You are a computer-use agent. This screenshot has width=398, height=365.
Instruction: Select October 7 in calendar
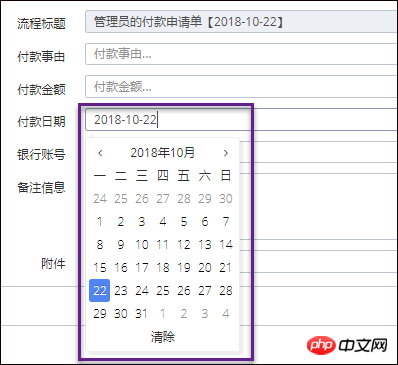tap(226, 222)
